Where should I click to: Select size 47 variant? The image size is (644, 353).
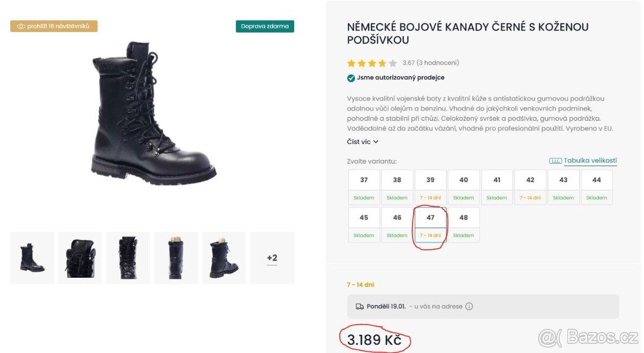coord(430,217)
